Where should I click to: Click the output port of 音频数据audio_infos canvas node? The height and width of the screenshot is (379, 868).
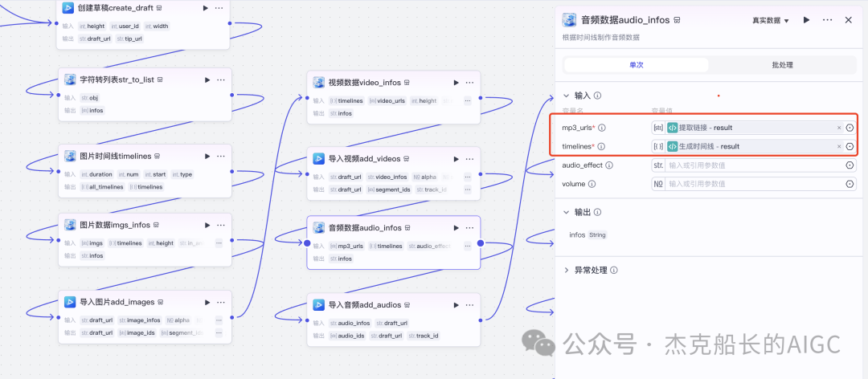[481, 242]
